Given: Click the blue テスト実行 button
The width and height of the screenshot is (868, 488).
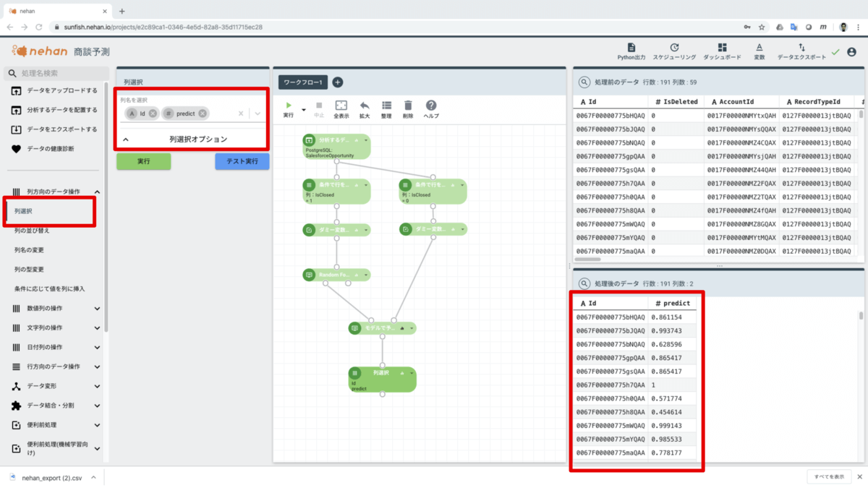Looking at the screenshot, I should 242,161.
